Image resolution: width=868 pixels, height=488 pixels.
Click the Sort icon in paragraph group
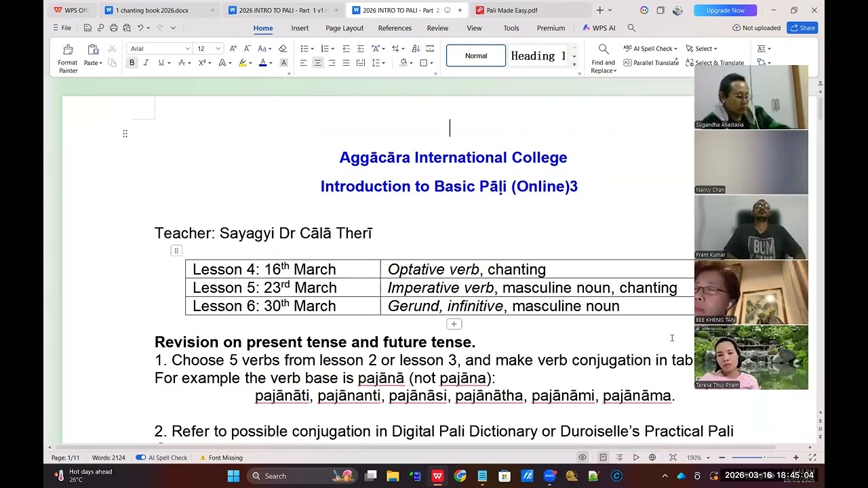pos(416,49)
